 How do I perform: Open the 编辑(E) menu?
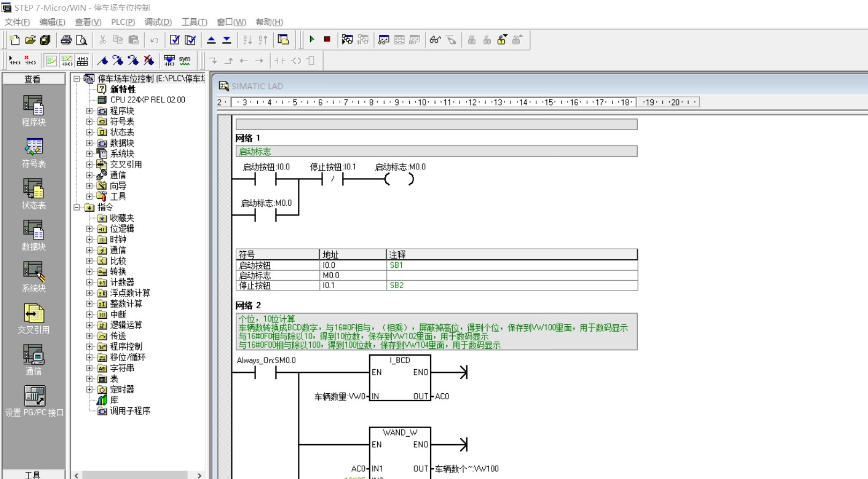(52, 22)
